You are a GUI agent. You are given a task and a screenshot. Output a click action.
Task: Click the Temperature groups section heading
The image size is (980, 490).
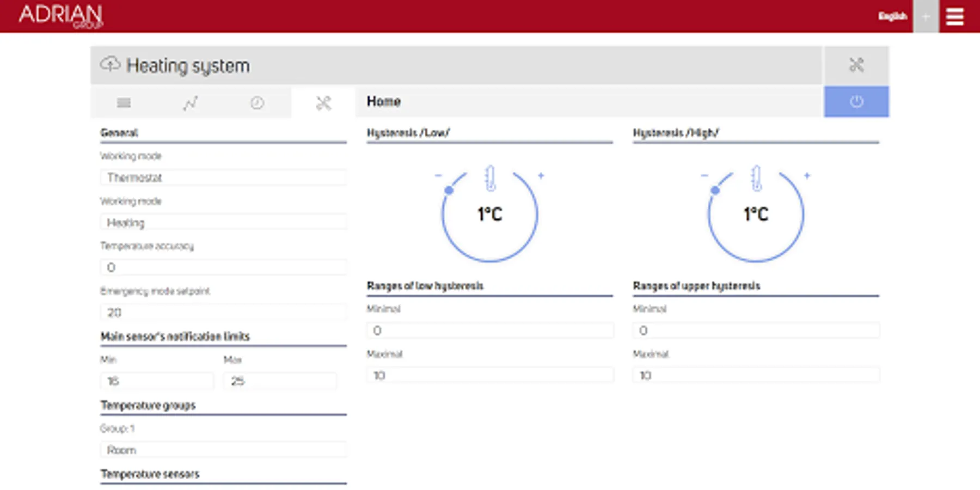[x=148, y=405]
